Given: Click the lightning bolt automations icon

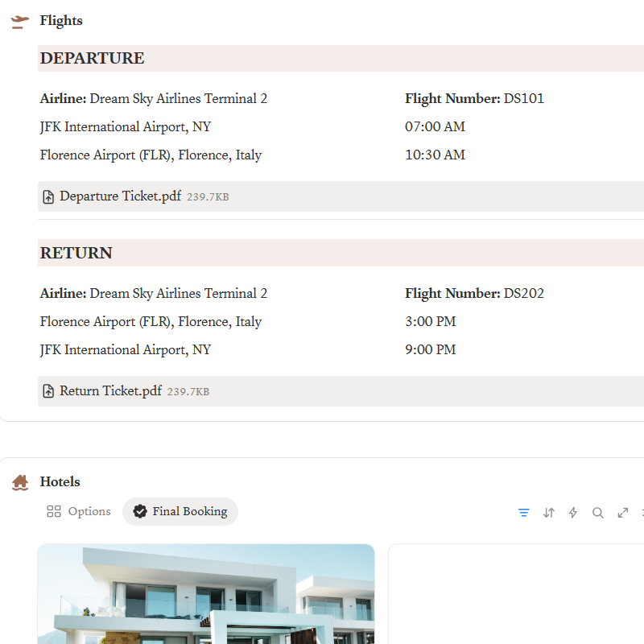Looking at the screenshot, I should point(573,513).
